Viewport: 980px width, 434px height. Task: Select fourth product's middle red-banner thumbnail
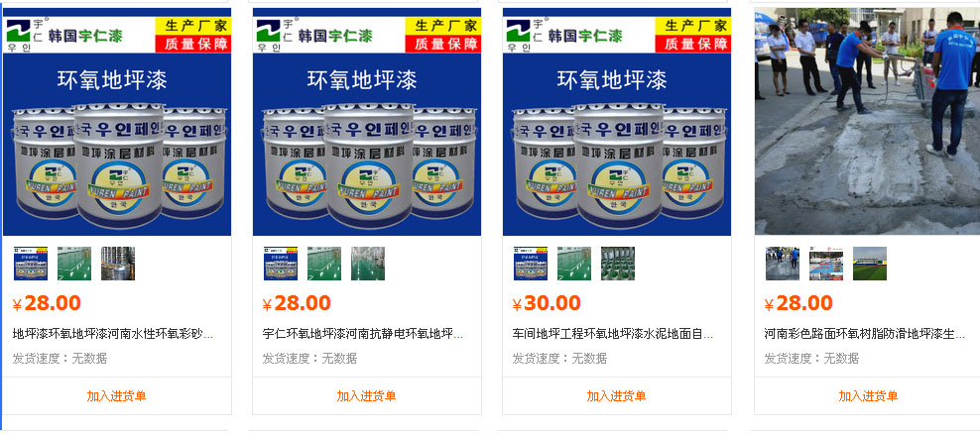[x=826, y=264]
